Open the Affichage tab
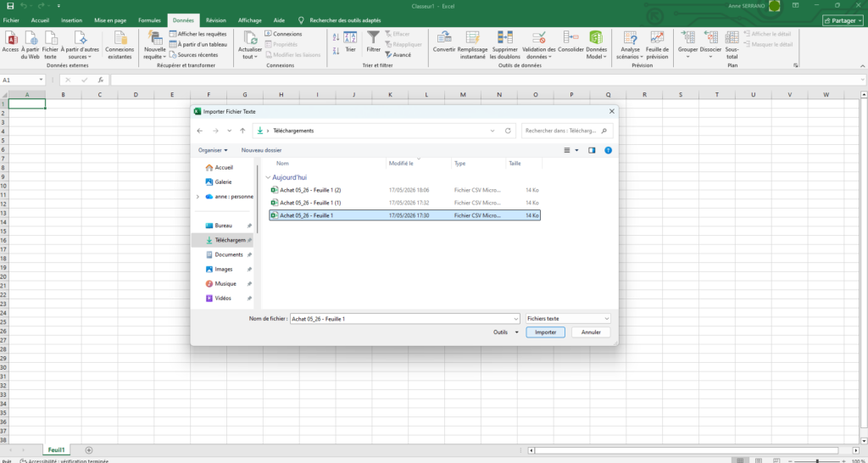868x463 pixels. 250,20
